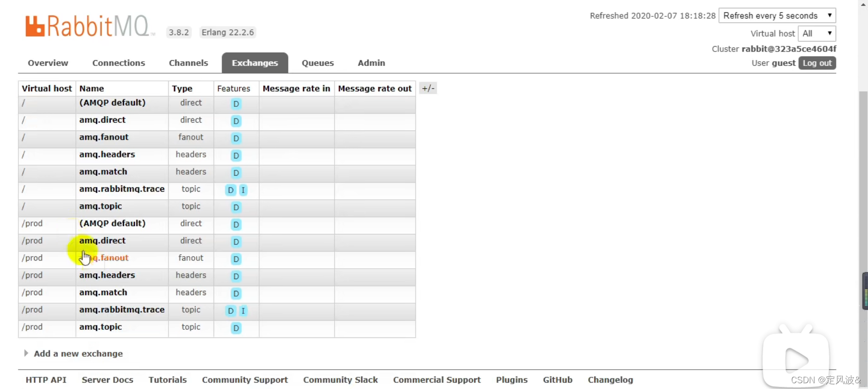Sort by the Virtual host column header
Image resolution: width=868 pixels, height=389 pixels.
(x=47, y=89)
